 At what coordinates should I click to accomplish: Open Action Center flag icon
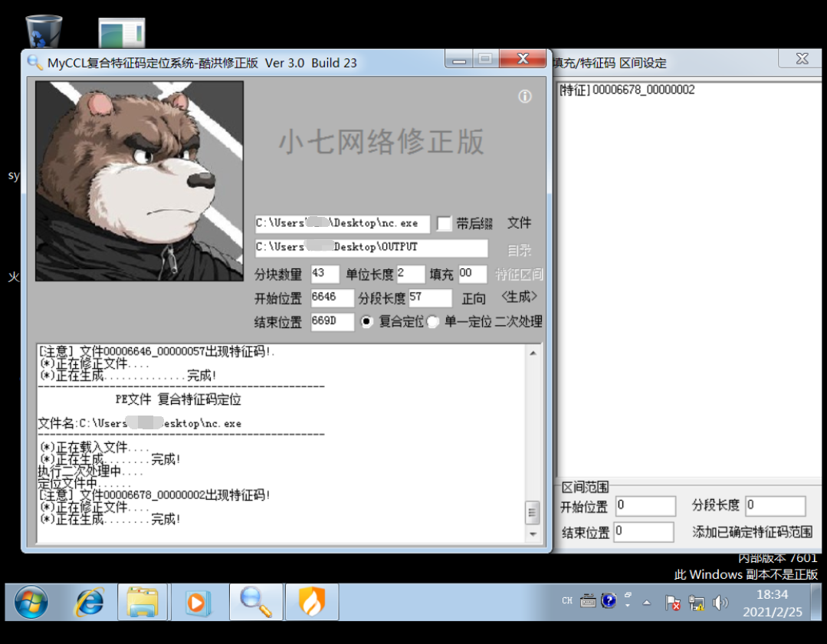(672, 603)
